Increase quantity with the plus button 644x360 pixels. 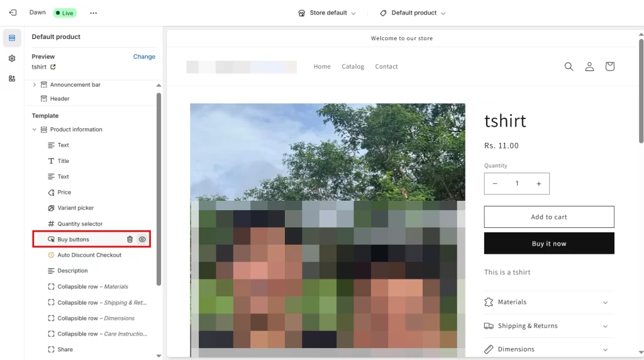(538, 184)
